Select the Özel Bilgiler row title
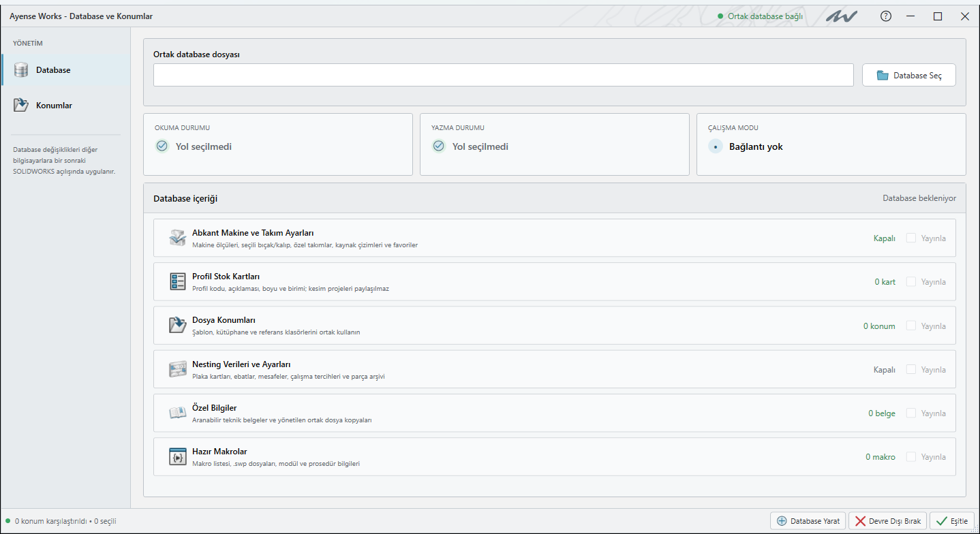The image size is (980, 534). coord(215,408)
